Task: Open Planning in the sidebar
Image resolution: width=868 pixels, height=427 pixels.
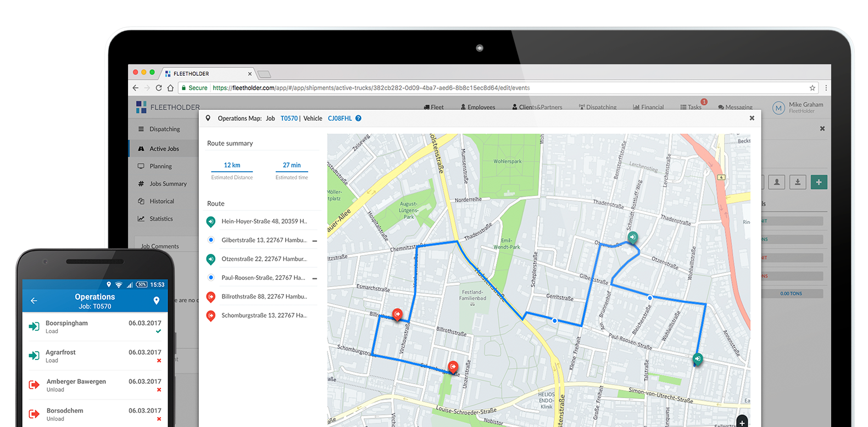Action: tap(160, 166)
